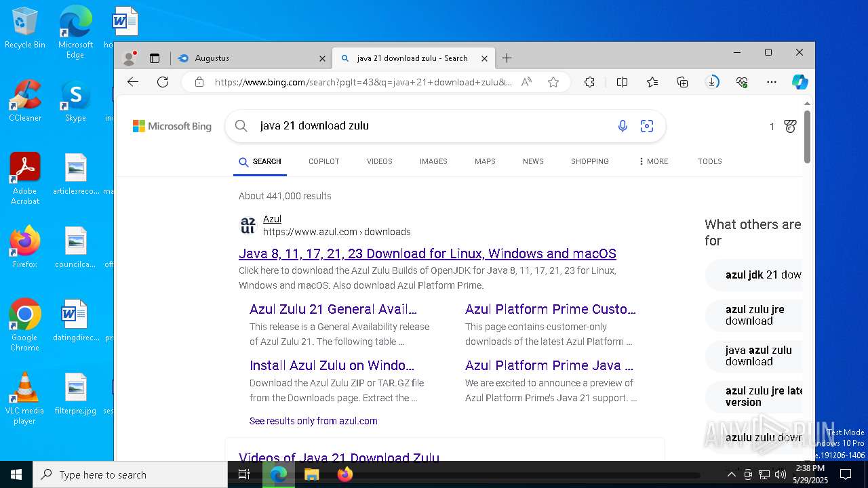Viewport: 868px width, 488px height.
Task: Open the Extensions puzzle icon
Action: point(589,82)
